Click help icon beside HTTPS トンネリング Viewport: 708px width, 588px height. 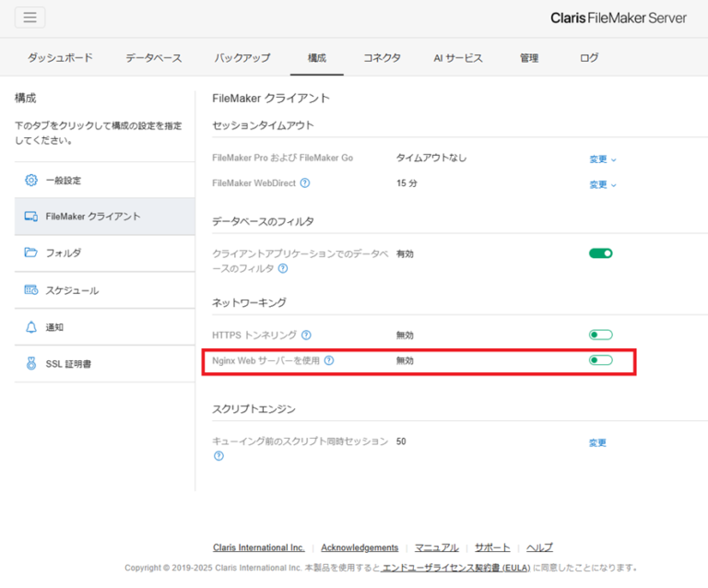pos(306,335)
